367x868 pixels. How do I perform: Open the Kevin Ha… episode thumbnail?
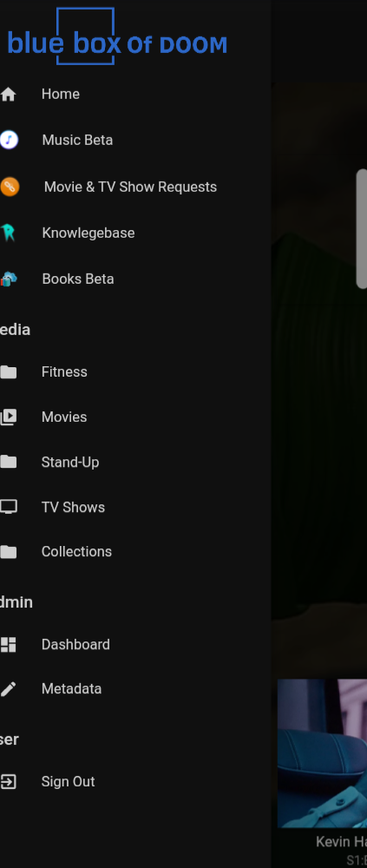[322, 753]
